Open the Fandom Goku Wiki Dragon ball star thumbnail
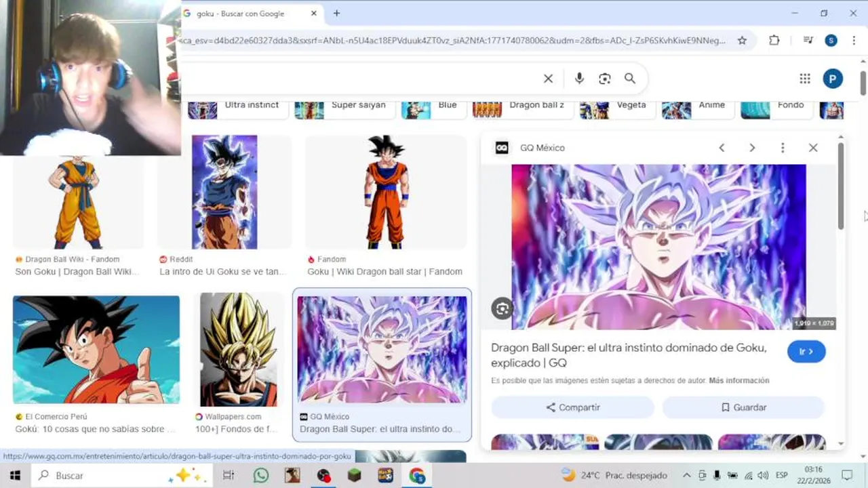The image size is (868, 488). click(385, 192)
